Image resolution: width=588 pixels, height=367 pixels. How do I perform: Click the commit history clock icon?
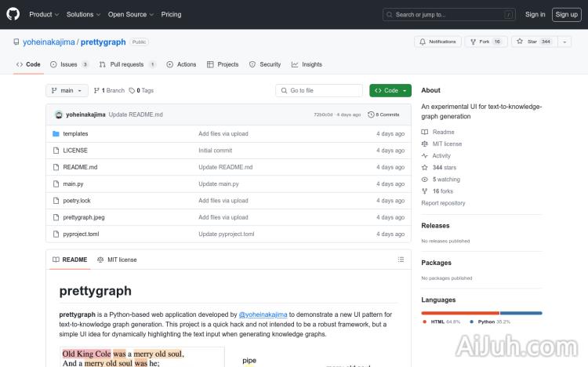tap(372, 114)
